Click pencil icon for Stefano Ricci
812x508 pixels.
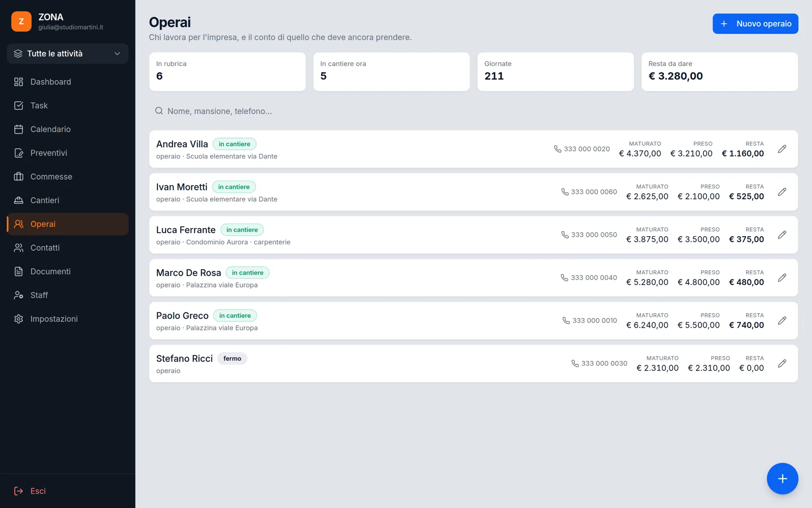tap(782, 363)
